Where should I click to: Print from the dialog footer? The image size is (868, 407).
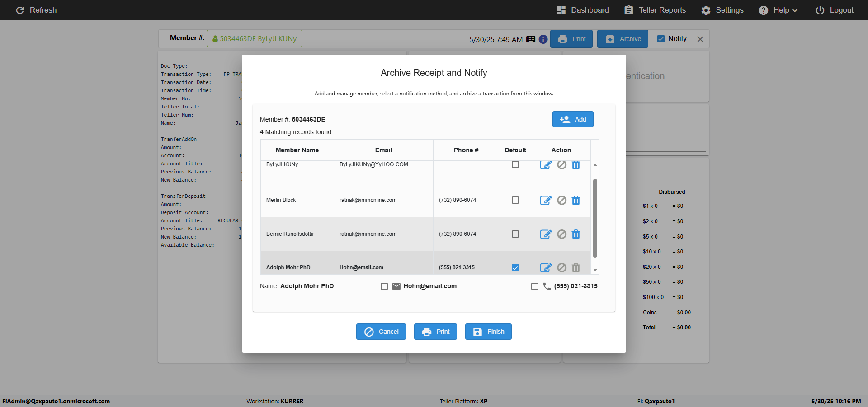tap(435, 332)
